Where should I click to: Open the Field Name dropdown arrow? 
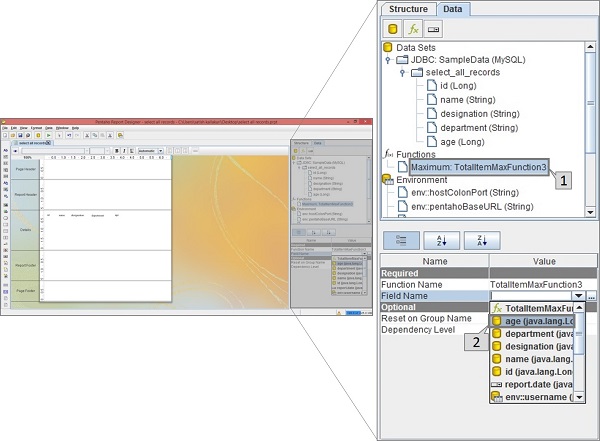pos(578,296)
